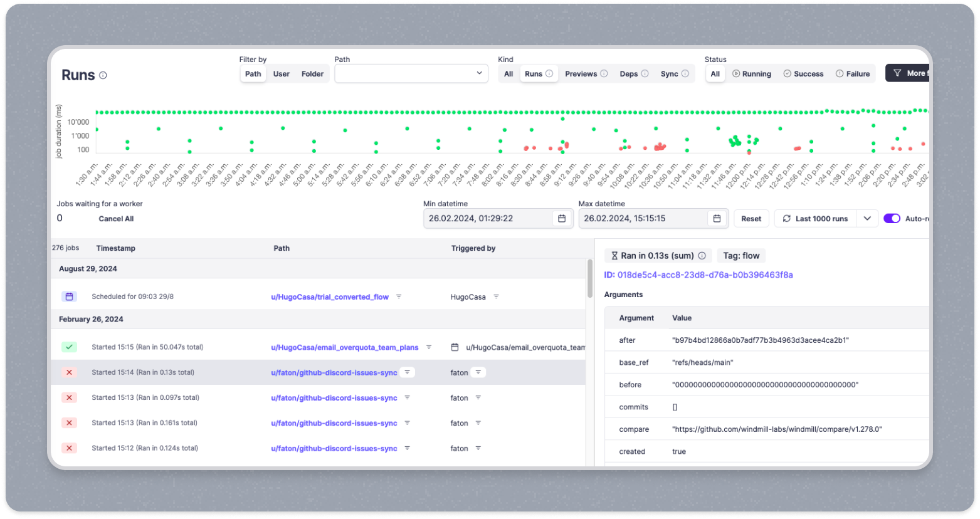The image size is (980, 519).
Task: Open the Min datetime calendar picker icon
Action: point(562,219)
